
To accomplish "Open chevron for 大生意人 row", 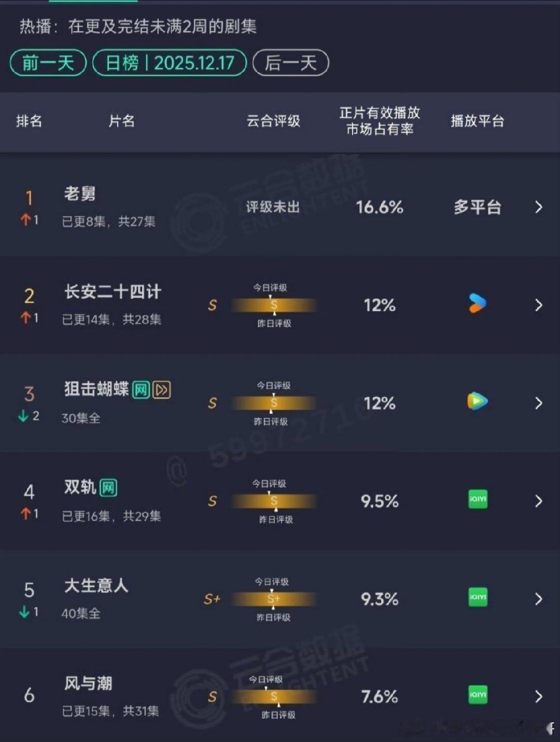I will tap(538, 599).
